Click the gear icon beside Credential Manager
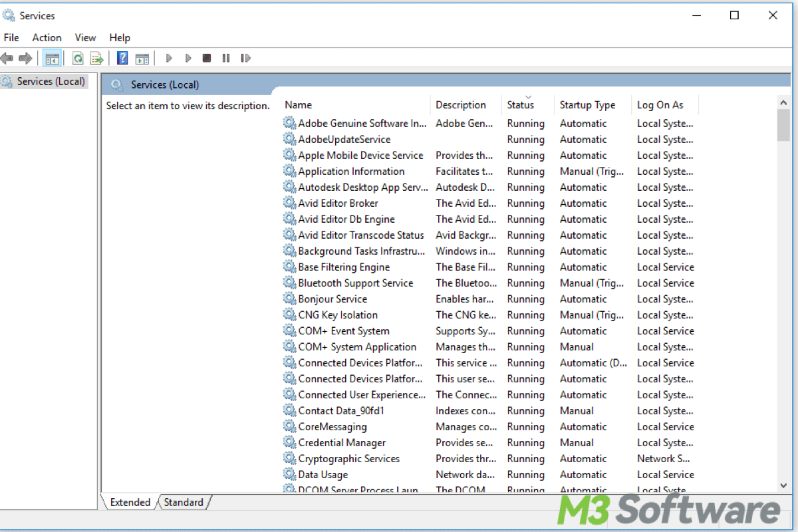The width and height of the screenshot is (798, 532). [289, 442]
